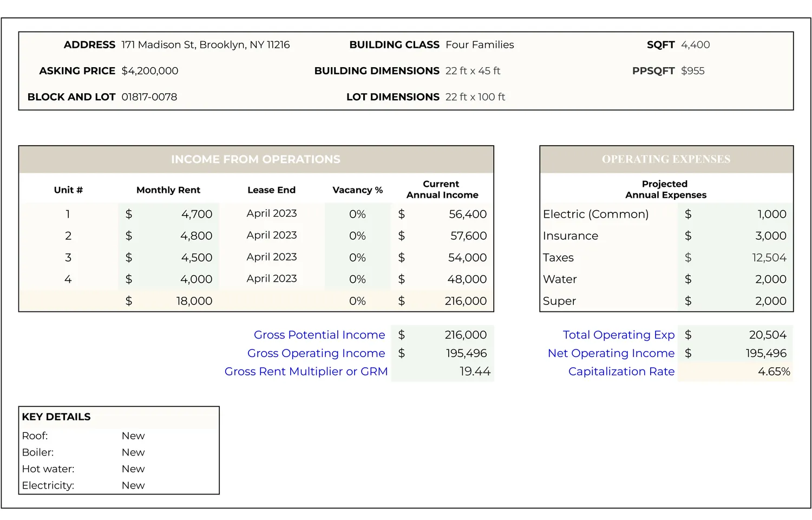Select the PPSQFT value $955

click(x=692, y=71)
